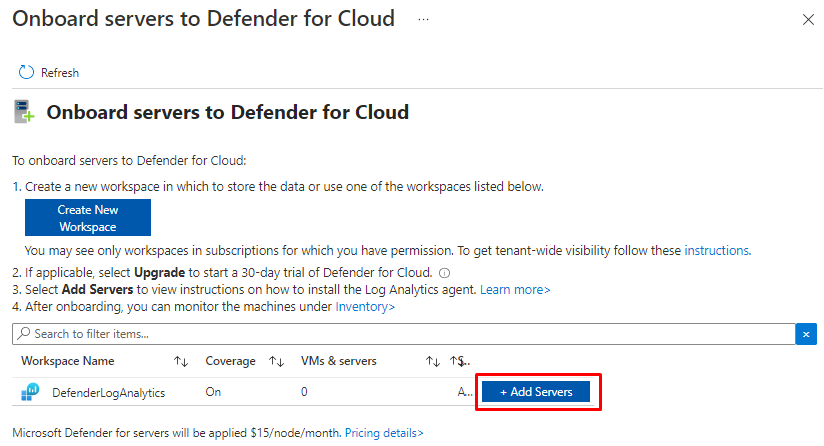Click the DefenderLogAnalytics workspace icon
Viewport: 824px width, 446px height.
pos(29,392)
